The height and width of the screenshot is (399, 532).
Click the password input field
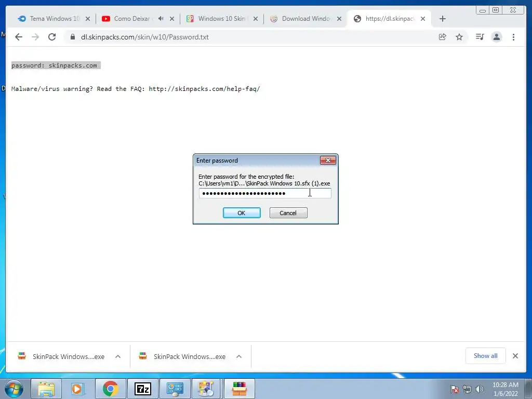point(265,193)
